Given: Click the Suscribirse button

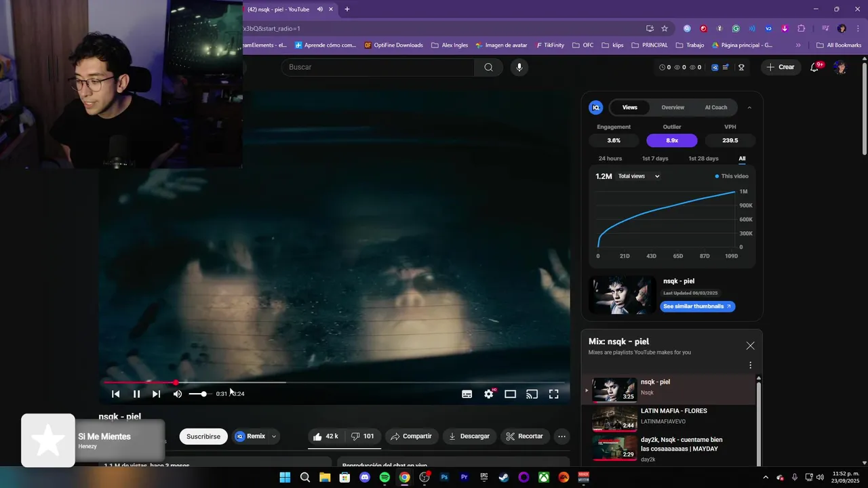Looking at the screenshot, I should pyautogui.click(x=203, y=436).
